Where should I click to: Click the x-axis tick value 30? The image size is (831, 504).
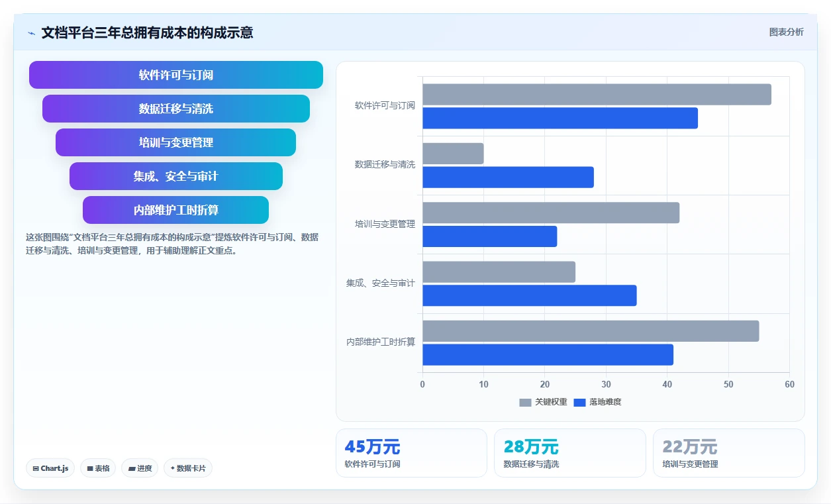click(606, 384)
